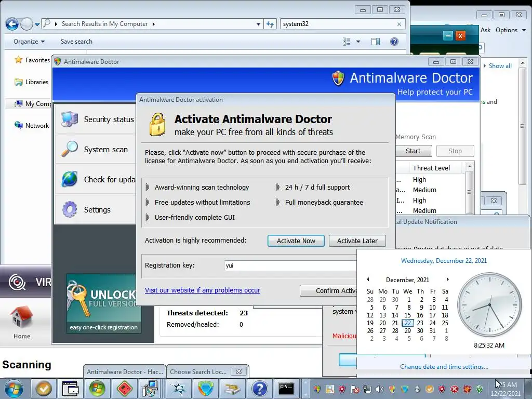Open orange checkmark app pinned on taskbar

[44, 389]
